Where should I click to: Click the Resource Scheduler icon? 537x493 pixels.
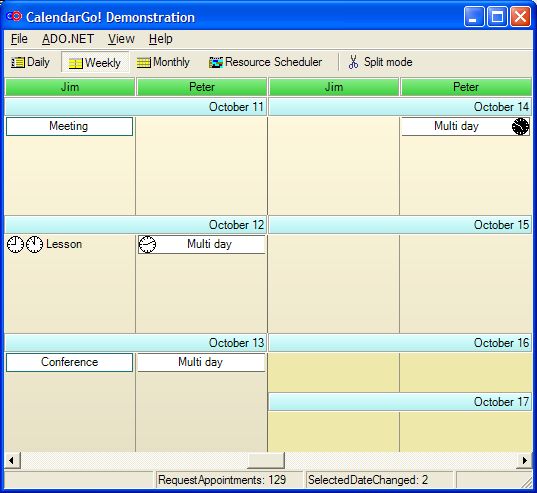216,63
